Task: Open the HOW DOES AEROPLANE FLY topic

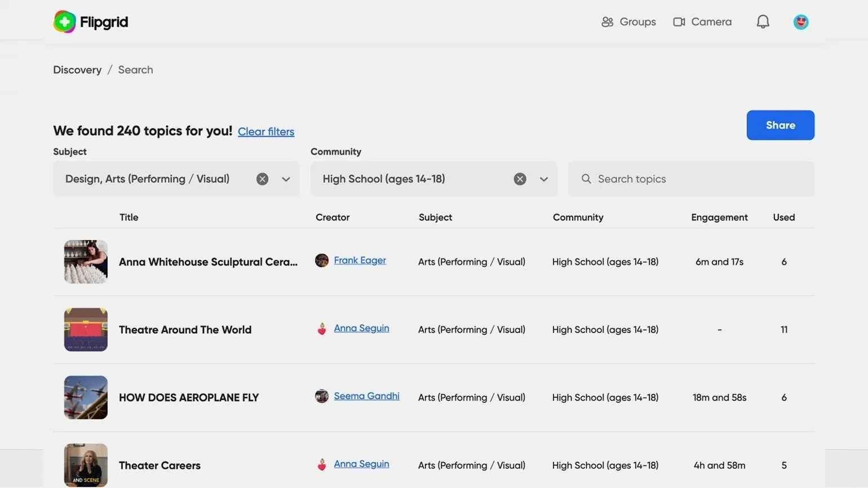Action: coord(189,398)
